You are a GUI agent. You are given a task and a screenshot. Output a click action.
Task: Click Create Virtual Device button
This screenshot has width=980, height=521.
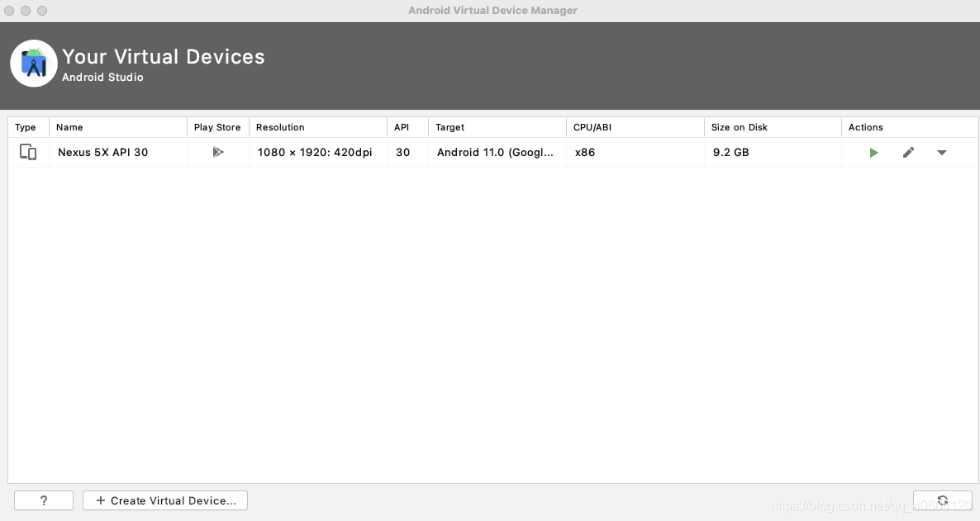165,500
